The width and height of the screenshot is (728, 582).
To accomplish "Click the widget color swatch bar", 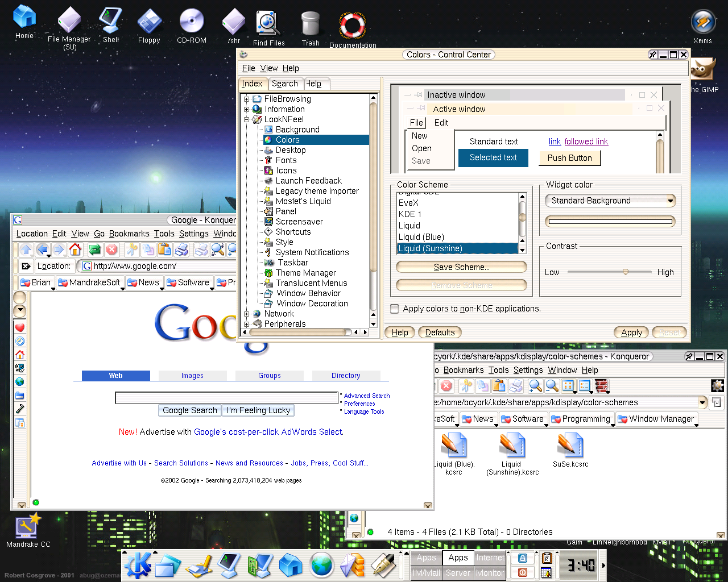I will tap(610, 222).
